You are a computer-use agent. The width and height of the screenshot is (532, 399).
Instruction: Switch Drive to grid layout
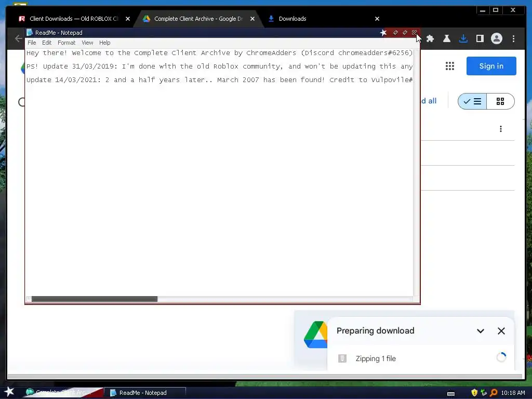[x=500, y=101]
